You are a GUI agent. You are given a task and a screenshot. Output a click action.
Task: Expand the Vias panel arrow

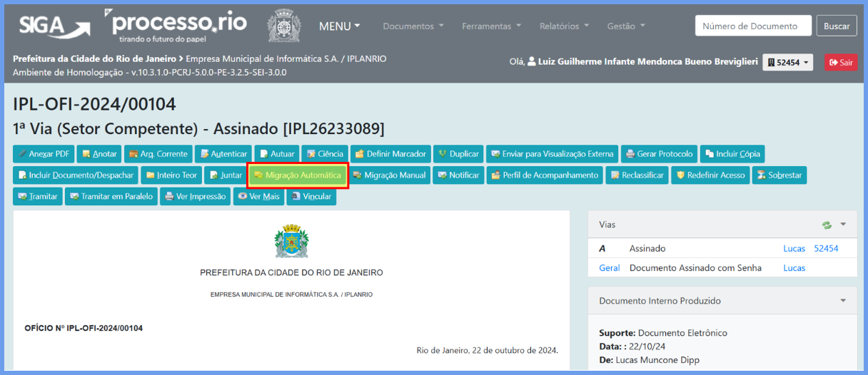click(x=843, y=225)
